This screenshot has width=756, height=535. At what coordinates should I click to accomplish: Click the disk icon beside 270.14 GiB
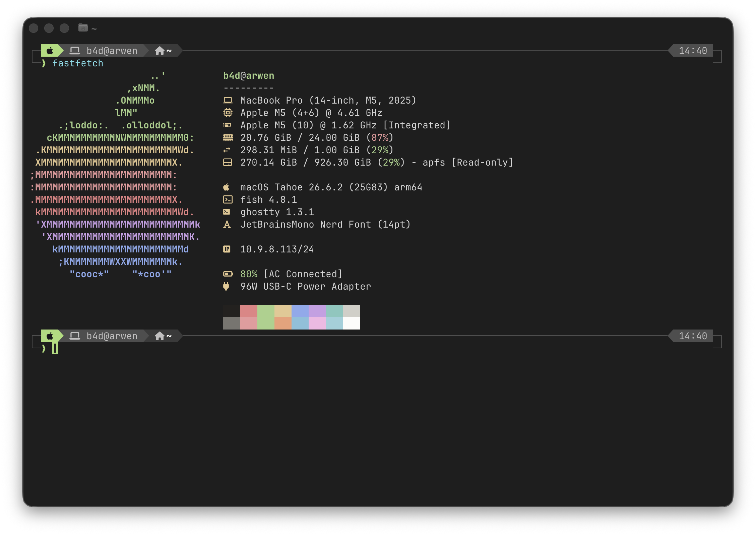[228, 162]
